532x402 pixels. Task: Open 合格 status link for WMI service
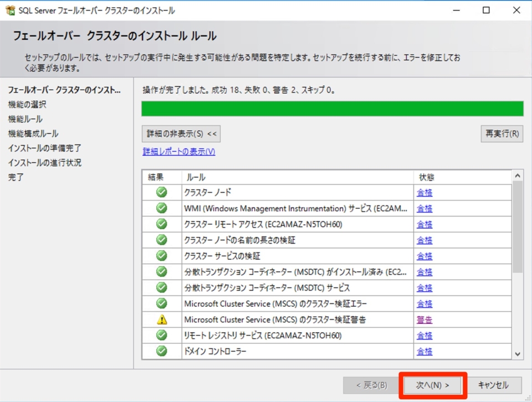tap(424, 208)
